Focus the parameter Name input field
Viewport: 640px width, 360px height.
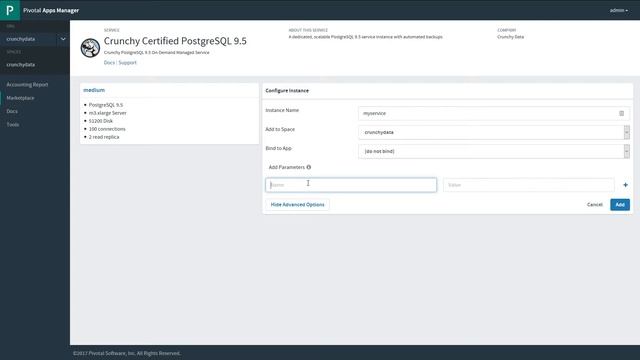pos(351,185)
